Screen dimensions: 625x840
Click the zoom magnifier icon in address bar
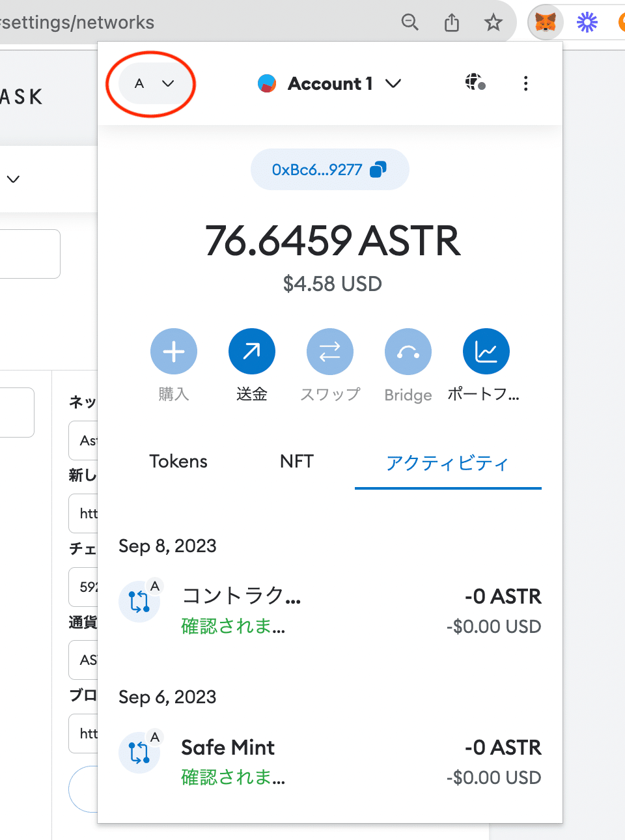click(x=410, y=23)
